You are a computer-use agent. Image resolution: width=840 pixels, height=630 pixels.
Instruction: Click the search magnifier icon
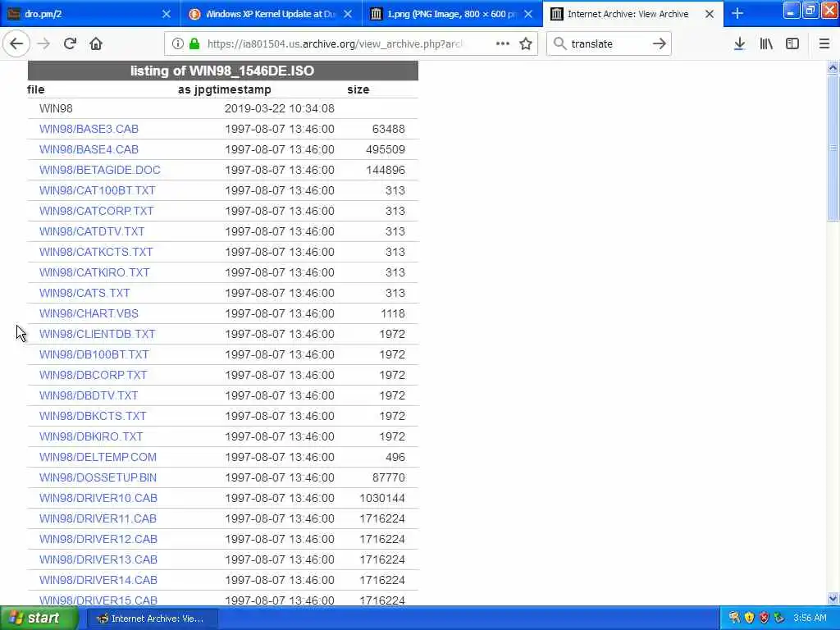[559, 44]
